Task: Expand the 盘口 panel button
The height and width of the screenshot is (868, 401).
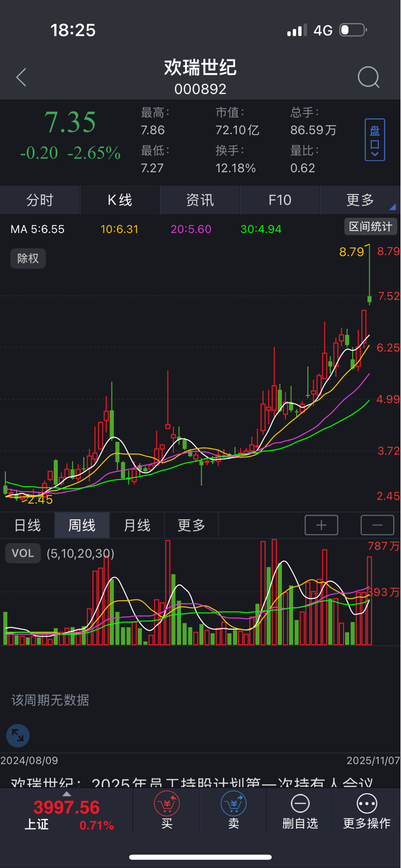Action: [x=375, y=140]
